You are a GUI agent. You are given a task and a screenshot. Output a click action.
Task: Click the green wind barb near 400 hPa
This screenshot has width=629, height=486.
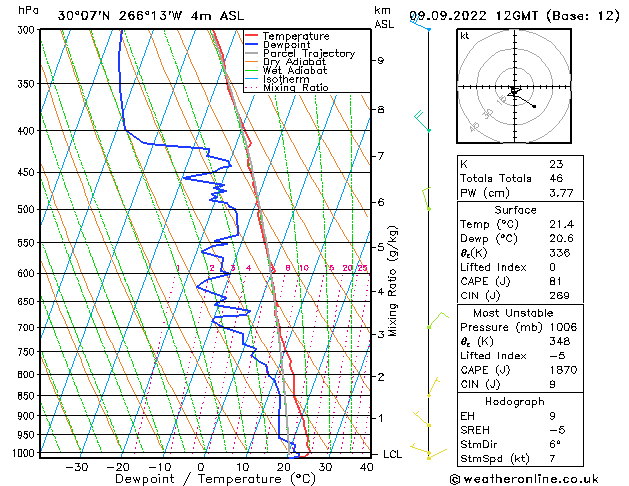[421, 121]
